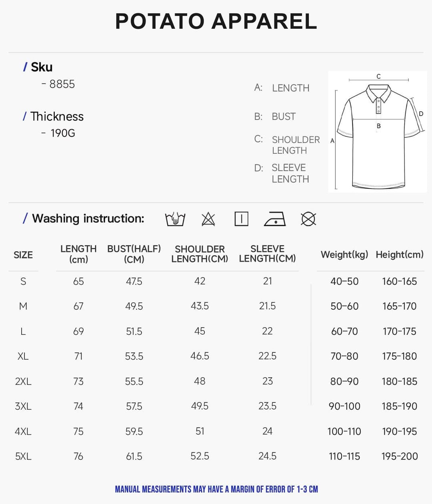This screenshot has width=432, height=504.
Task: Click the polo shirt diagram
Action: point(377,132)
